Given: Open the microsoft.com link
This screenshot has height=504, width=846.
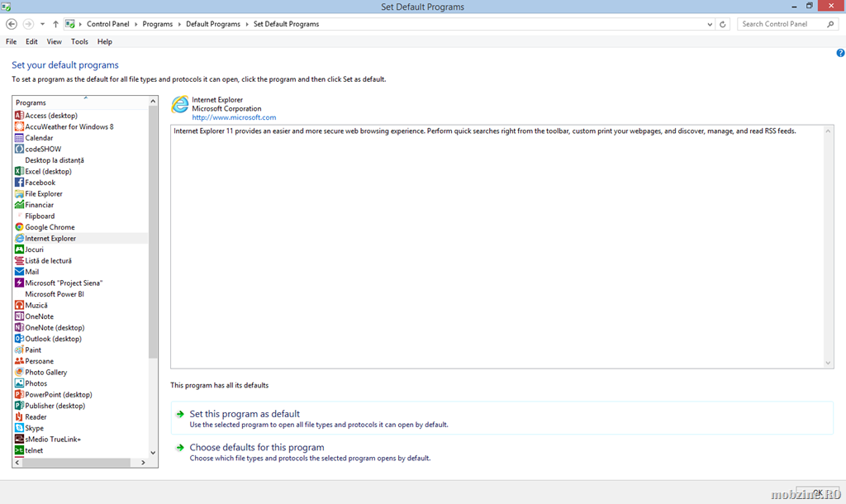Looking at the screenshot, I should coord(234,117).
